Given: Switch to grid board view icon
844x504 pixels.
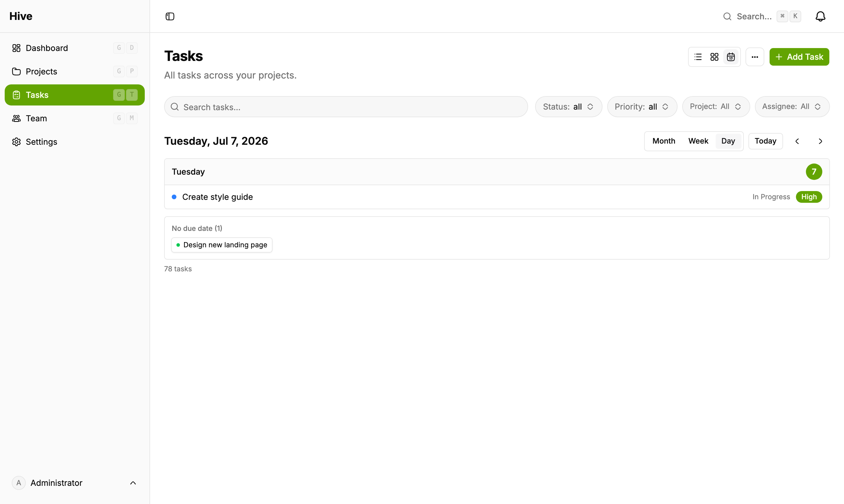Looking at the screenshot, I should [714, 57].
